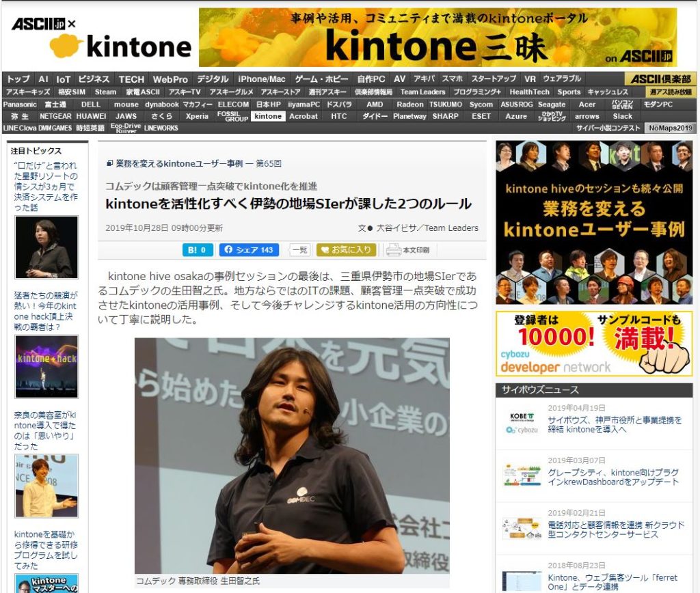Viewport: 700px width, 593px height.
Task: Open the NoMaps2019 link
Action: (671, 128)
